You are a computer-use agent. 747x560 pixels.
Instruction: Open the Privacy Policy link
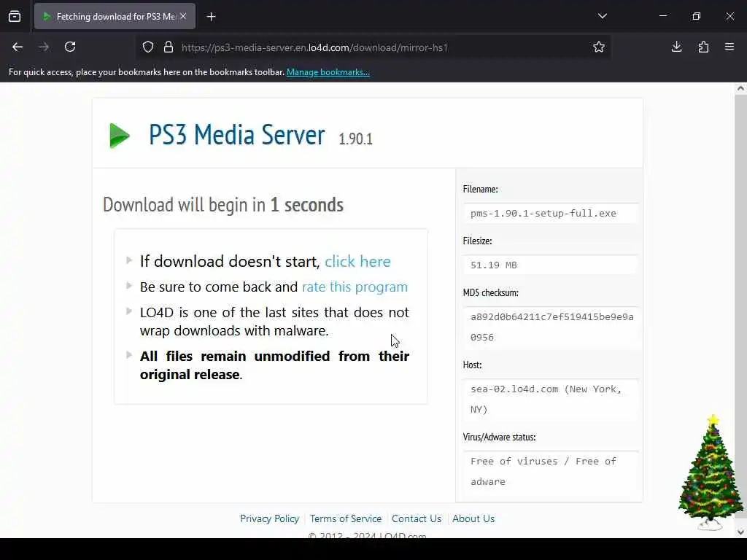click(269, 518)
